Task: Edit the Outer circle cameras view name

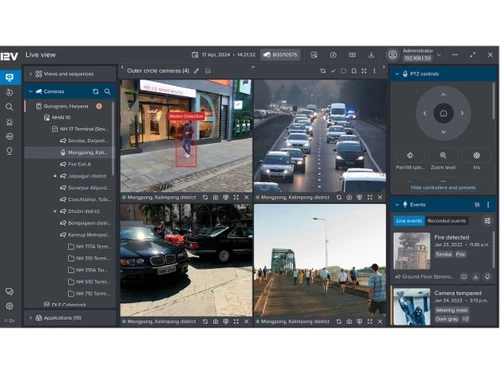Action: tap(197, 71)
